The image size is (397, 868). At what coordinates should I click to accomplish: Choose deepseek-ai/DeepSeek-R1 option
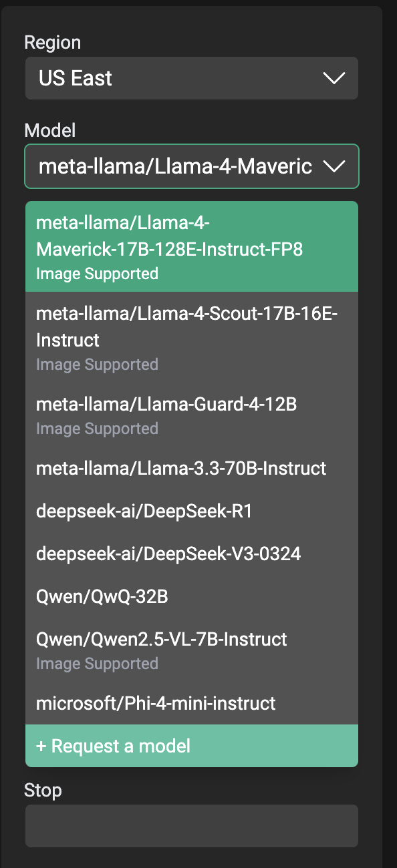click(192, 511)
